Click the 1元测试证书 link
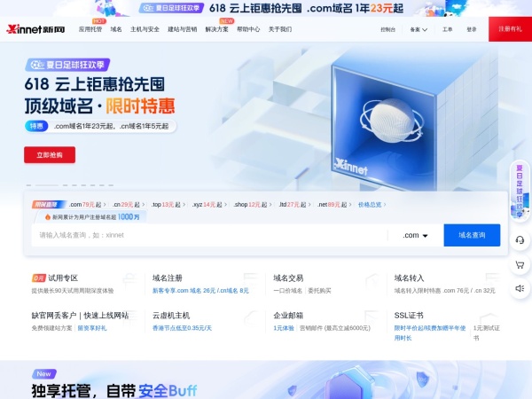The image size is (532, 399). point(487,332)
